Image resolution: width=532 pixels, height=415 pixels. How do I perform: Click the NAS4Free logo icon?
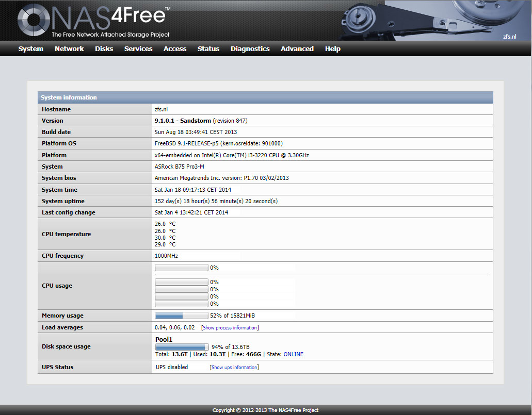(x=35, y=21)
